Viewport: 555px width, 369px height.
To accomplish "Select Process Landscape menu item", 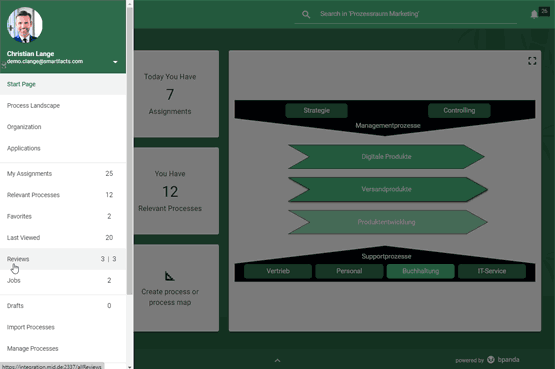I will 63,105.
